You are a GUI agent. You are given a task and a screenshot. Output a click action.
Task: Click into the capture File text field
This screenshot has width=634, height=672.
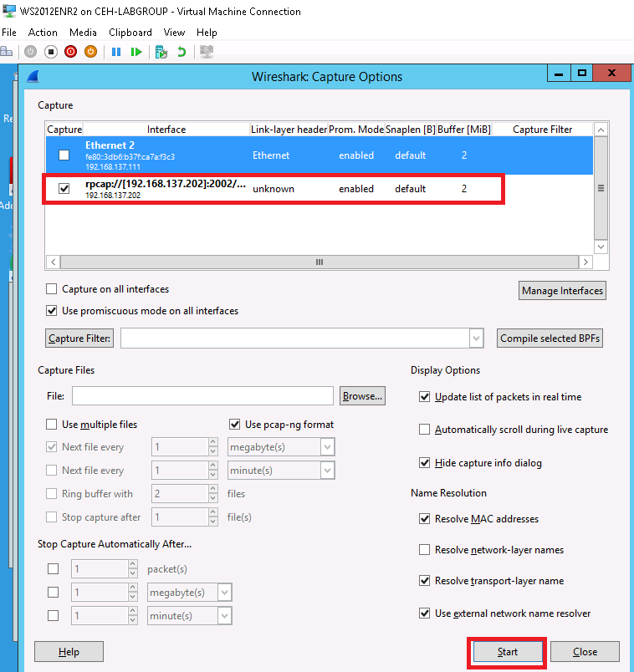tap(202, 396)
